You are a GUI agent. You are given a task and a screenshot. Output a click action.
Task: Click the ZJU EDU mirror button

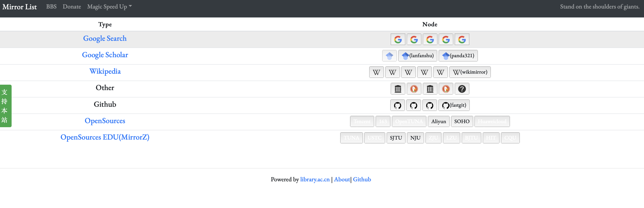(433, 138)
